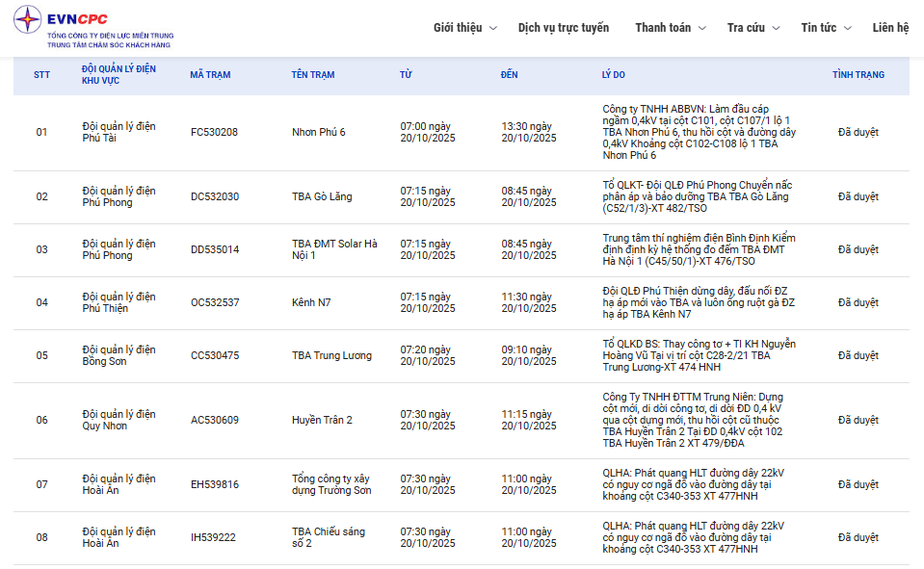Click station code DD535014
This screenshot has height=569, width=924.
(214, 250)
